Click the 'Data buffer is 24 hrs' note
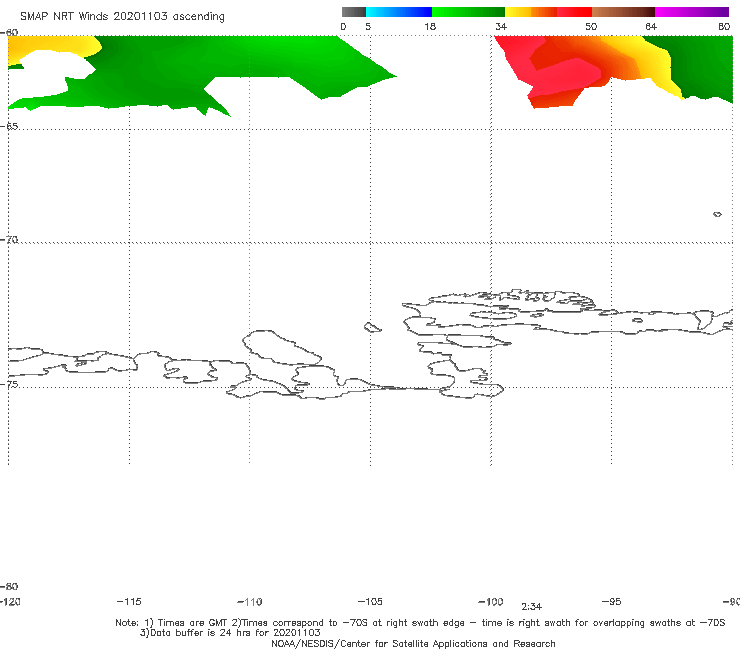 click(230, 633)
